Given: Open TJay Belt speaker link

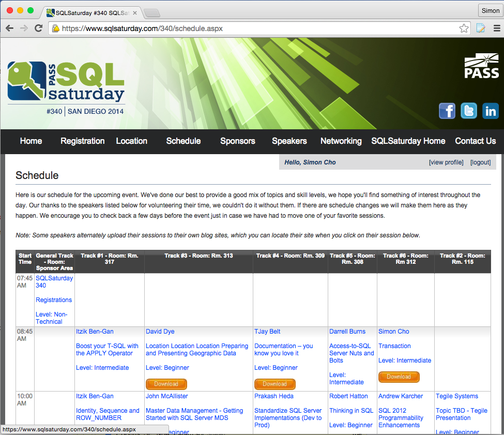Looking at the screenshot, I should click(x=267, y=332).
